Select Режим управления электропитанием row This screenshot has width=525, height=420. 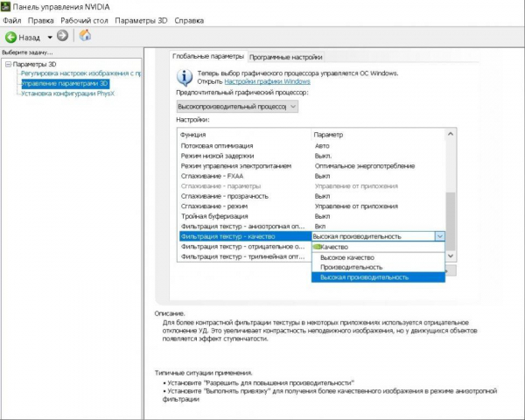pyautogui.click(x=312, y=165)
